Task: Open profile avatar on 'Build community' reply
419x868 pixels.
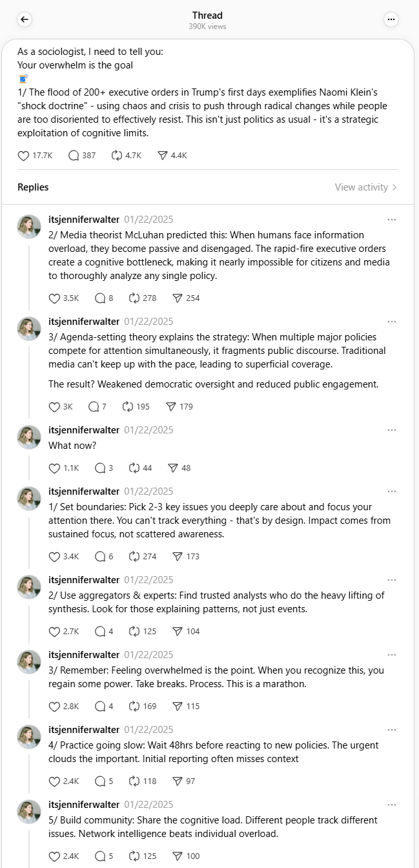Action: coord(28,811)
